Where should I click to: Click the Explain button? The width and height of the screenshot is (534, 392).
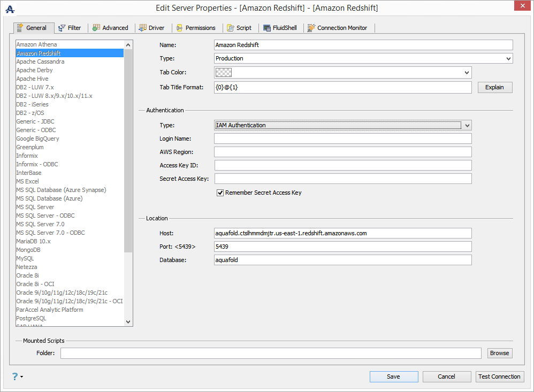point(494,87)
